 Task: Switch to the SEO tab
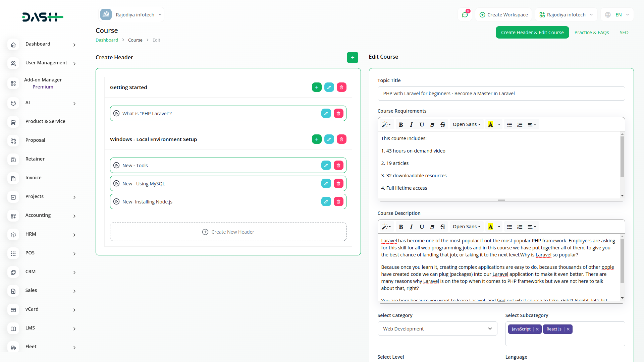click(x=624, y=33)
